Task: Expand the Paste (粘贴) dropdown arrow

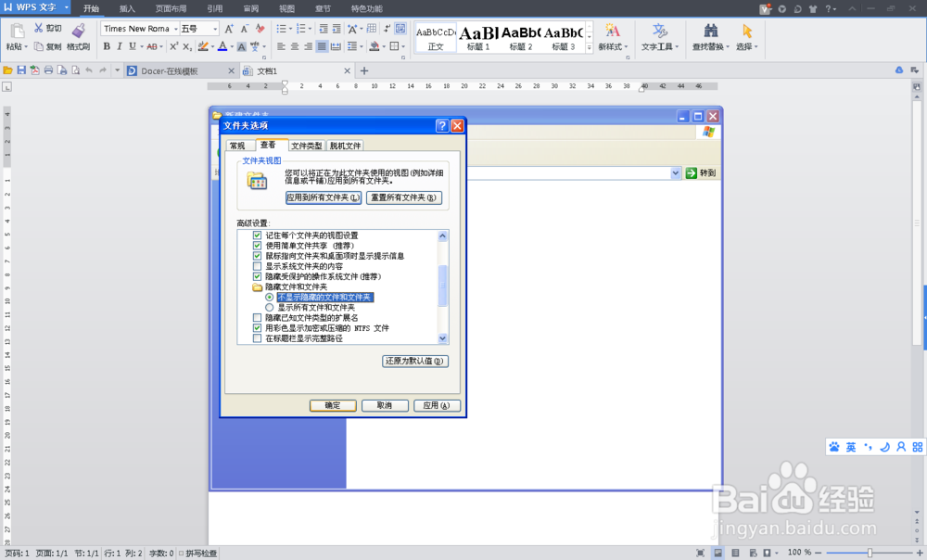Action: tap(26, 46)
